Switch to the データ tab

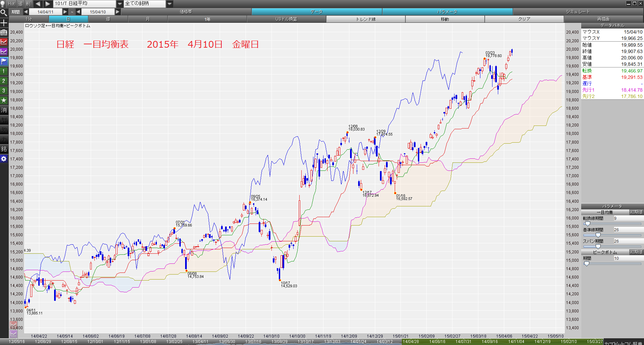coord(316,12)
